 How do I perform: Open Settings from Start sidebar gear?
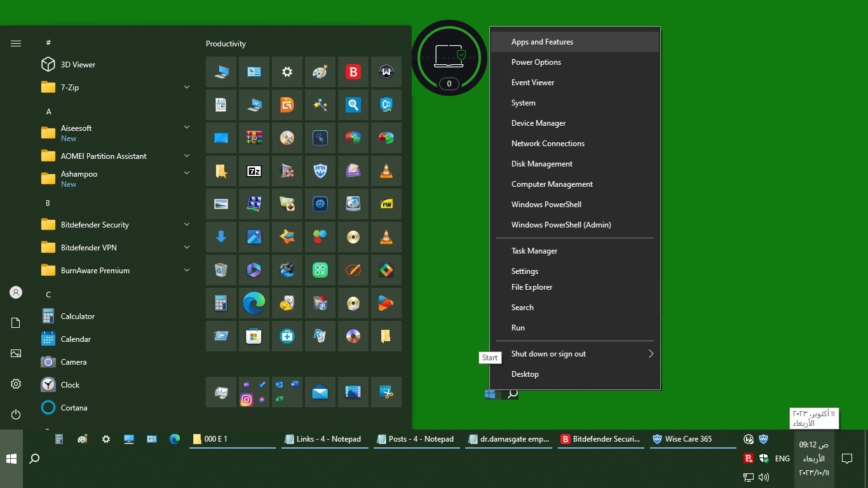(x=16, y=384)
